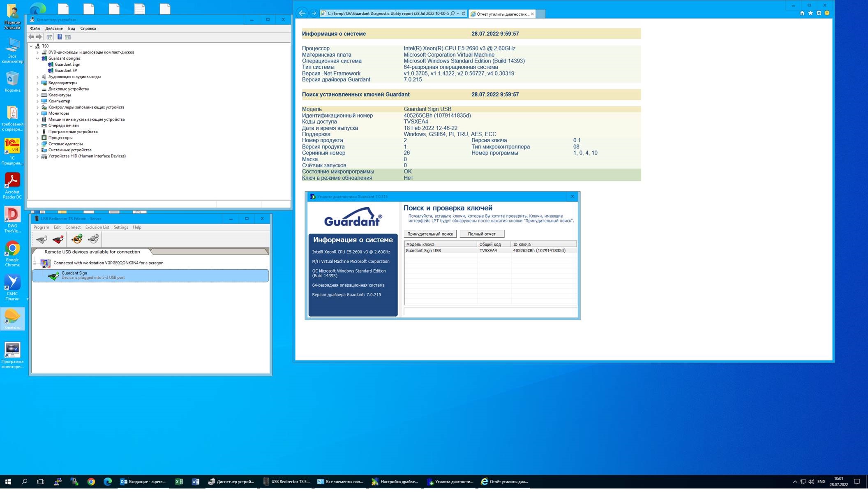Click show/hide console tree icon in Device Manager
The height and width of the screenshot is (493, 868).
pyautogui.click(x=49, y=37)
